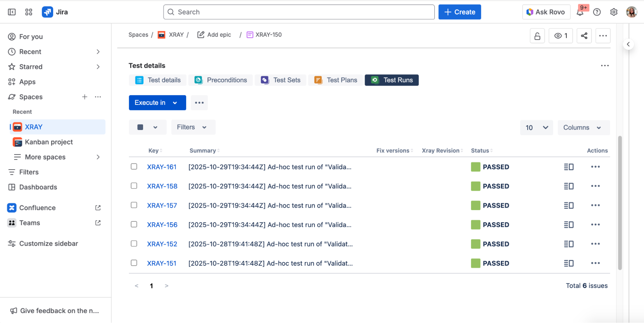Open more actions for XRAY-158 row
This screenshot has height=323, width=644.
(595, 186)
